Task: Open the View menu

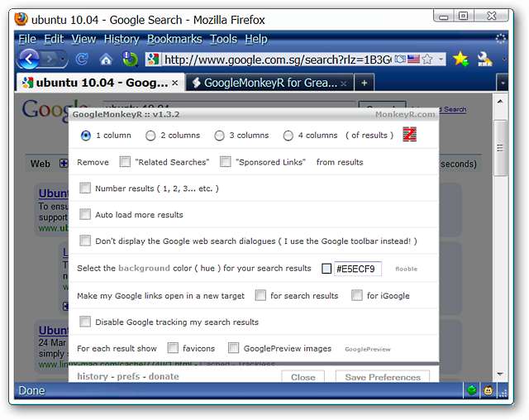Action: (x=83, y=39)
